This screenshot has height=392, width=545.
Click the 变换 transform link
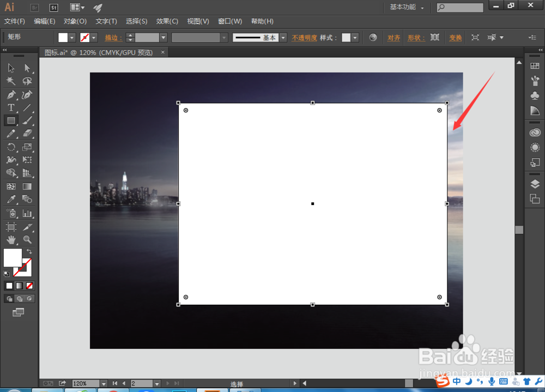pos(455,38)
